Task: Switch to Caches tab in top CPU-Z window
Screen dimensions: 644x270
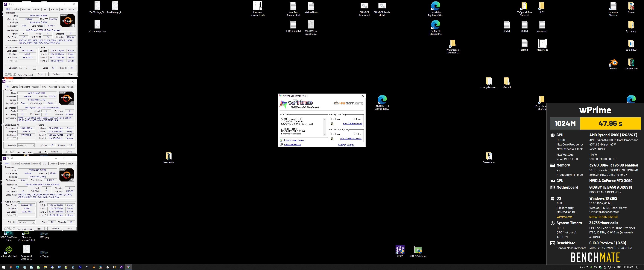Action: [x=16, y=9]
